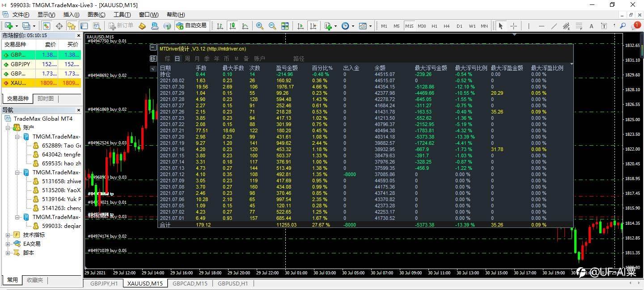Image resolution: width=644 pixels, height=290 pixels.
Task: Toggle 自动交易 auto trading button
Action: point(191,26)
